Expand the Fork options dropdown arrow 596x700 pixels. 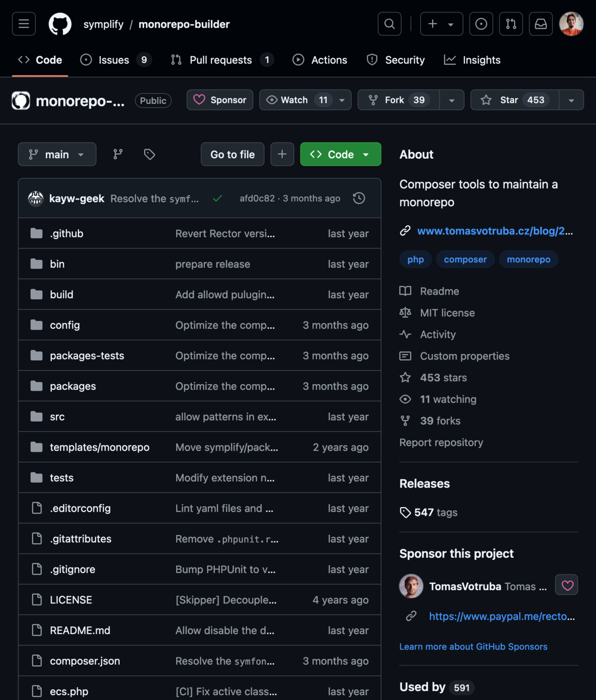tap(452, 100)
